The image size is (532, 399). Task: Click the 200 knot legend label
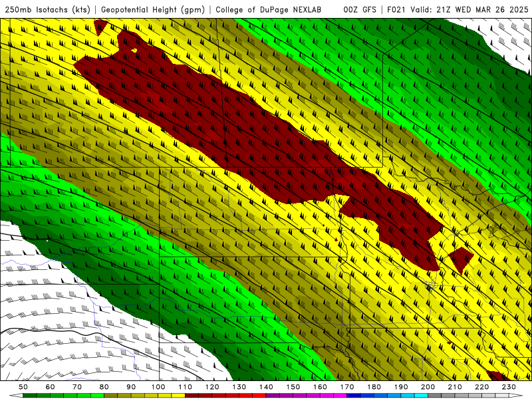pyautogui.click(x=428, y=387)
